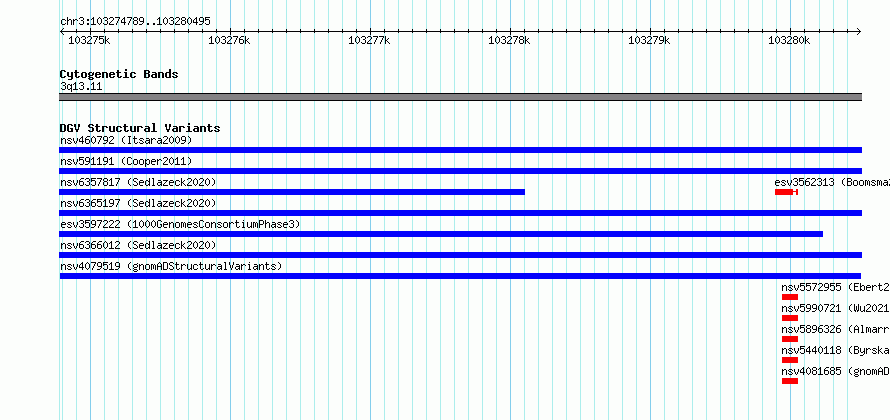This screenshot has width=890, height=420.
Task: Click the DGV Structural Variants track heading
Action: pyautogui.click(x=140, y=128)
